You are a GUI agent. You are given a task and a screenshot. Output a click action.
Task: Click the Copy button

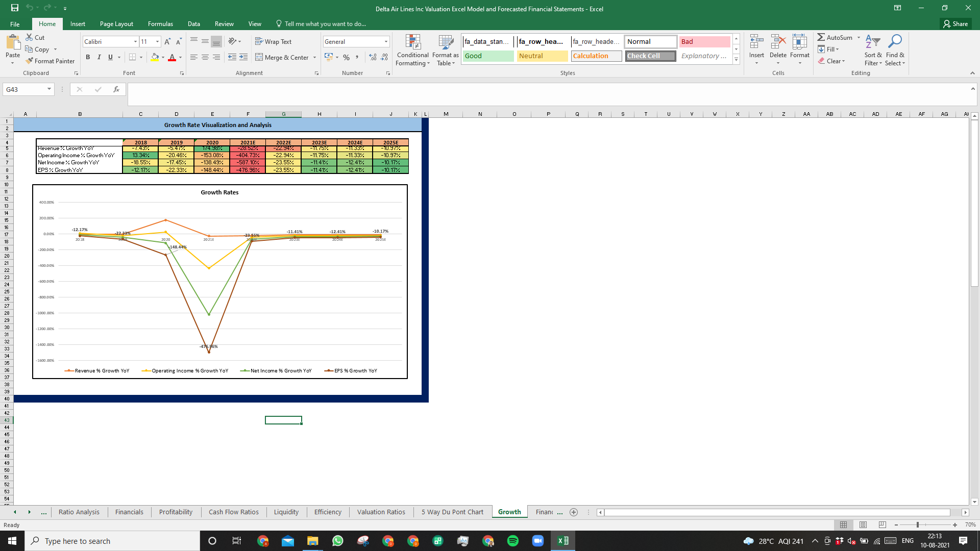[37, 49]
